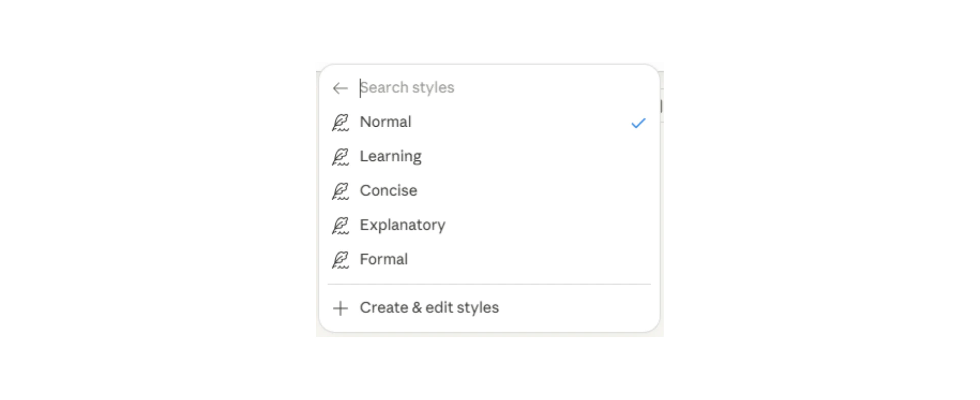Click the blue checkmark next to Normal
980x400 pixels.
coord(638,122)
